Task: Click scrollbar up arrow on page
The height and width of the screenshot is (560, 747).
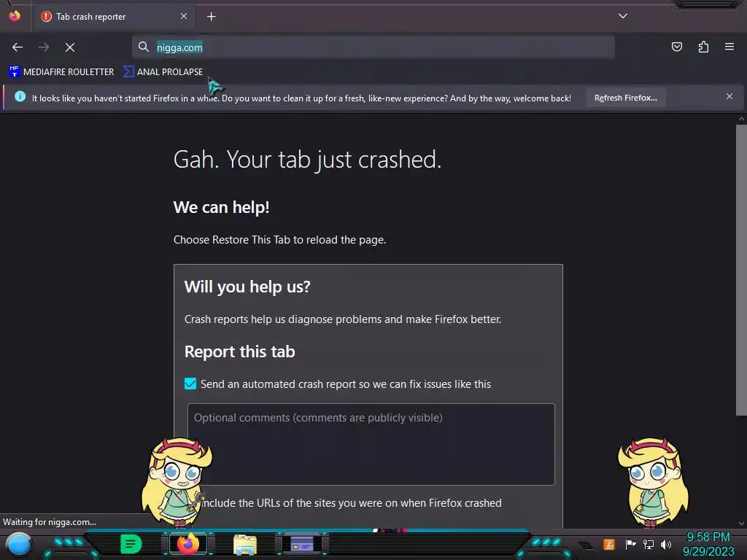Action: pos(741,119)
